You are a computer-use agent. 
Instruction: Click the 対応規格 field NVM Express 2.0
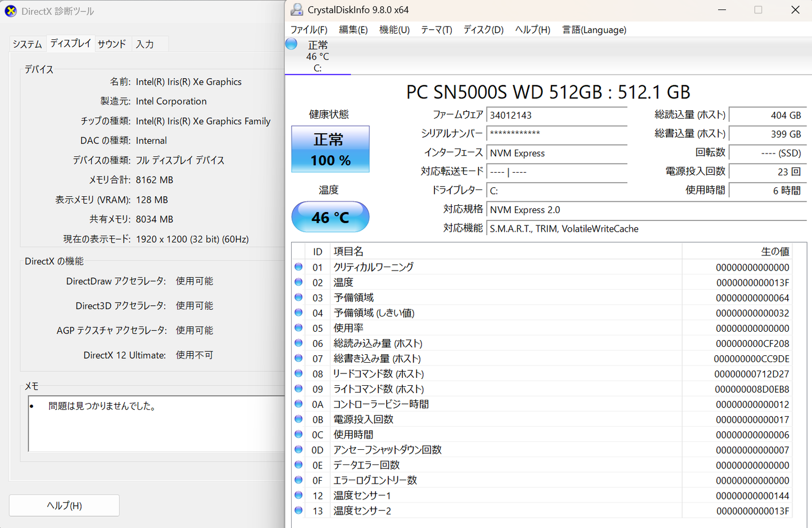pos(647,210)
